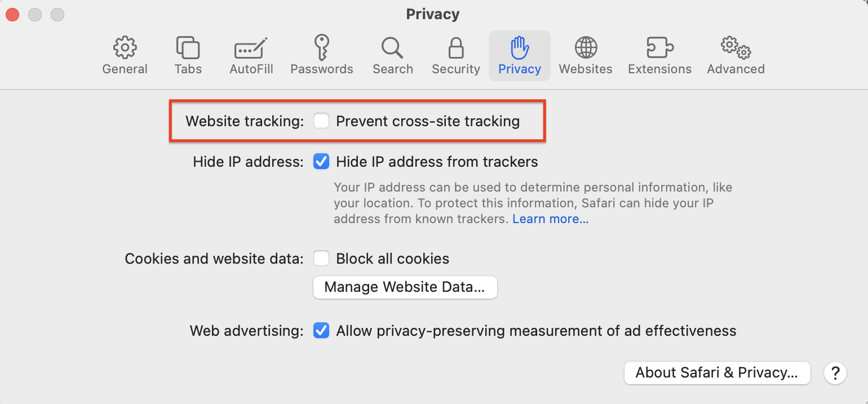Open About Safari & Privacy button
868x404 pixels.
(717, 372)
